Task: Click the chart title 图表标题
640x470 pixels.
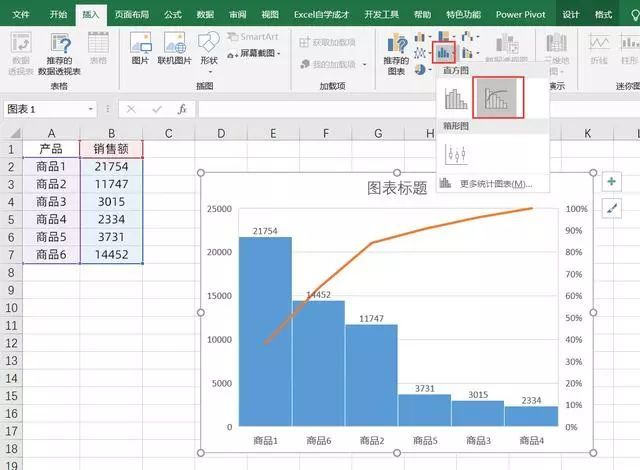Action: click(x=397, y=188)
